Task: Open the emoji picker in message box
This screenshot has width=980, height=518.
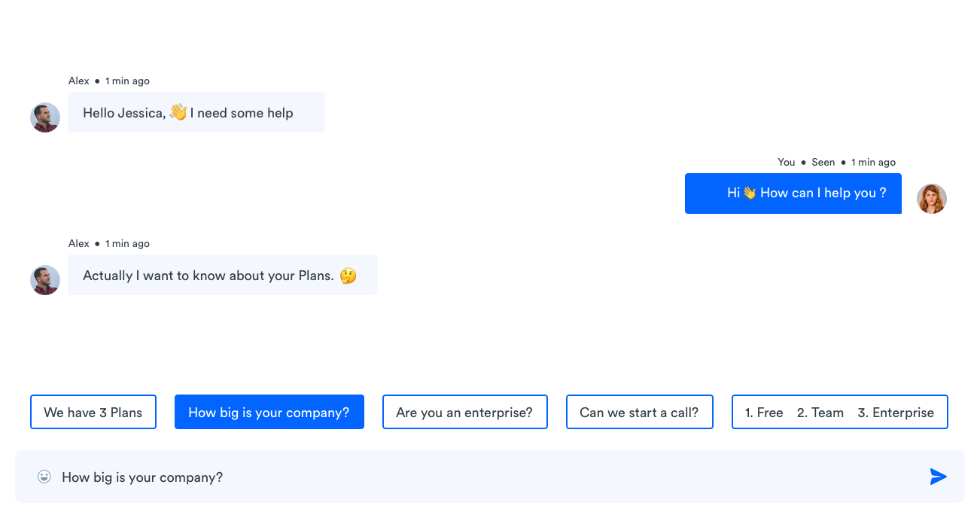Action: pos(44,477)
